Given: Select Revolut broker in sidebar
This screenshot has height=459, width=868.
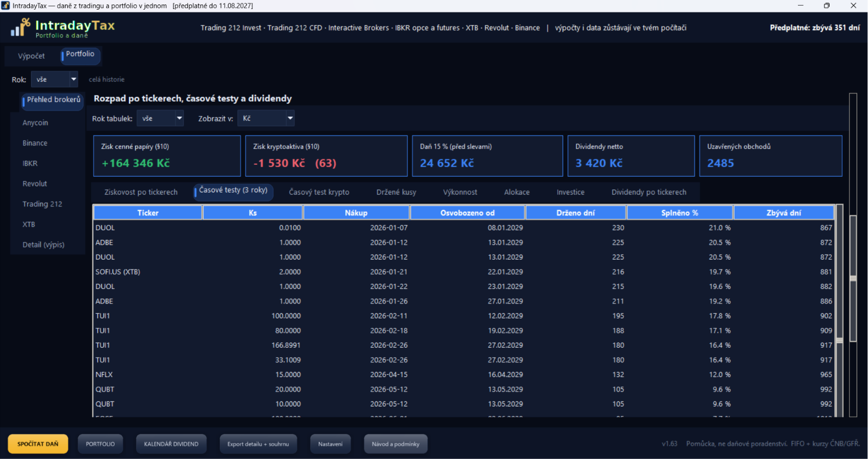Looking at the screenshot, I should pyautogui.click(x=34, y=183).
